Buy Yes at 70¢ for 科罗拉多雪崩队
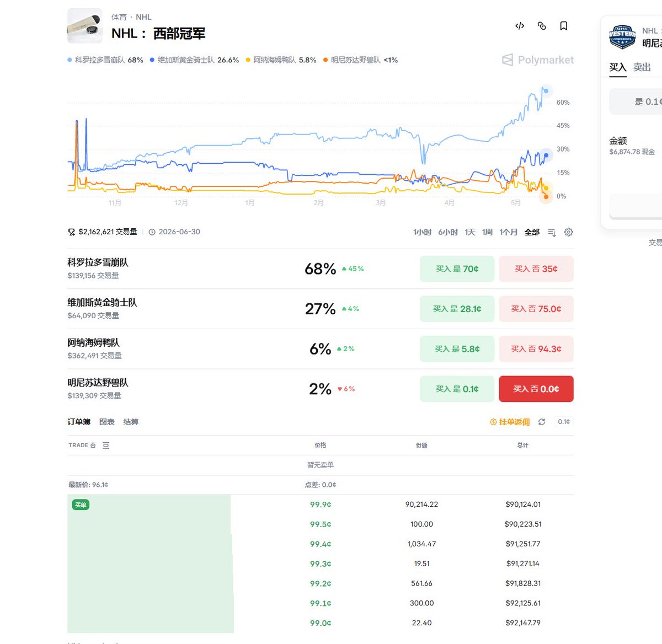 pyautogui.click(x=457, y=269)
